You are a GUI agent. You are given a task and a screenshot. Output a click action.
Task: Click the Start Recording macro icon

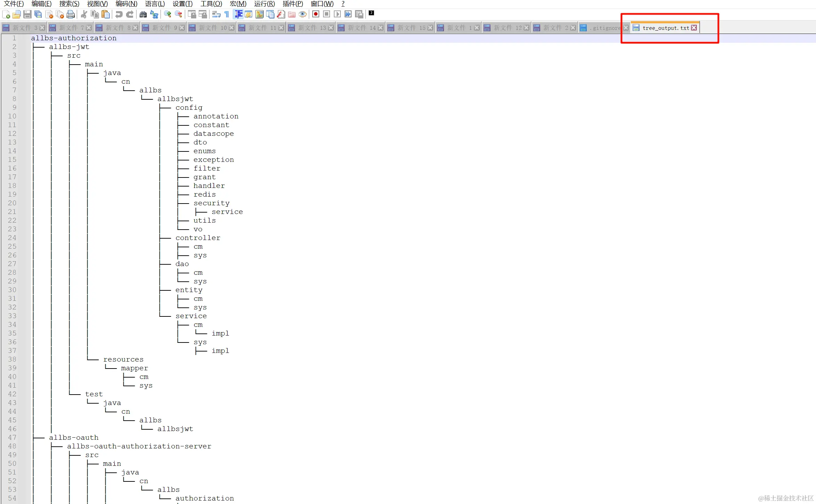pos(315,14)
